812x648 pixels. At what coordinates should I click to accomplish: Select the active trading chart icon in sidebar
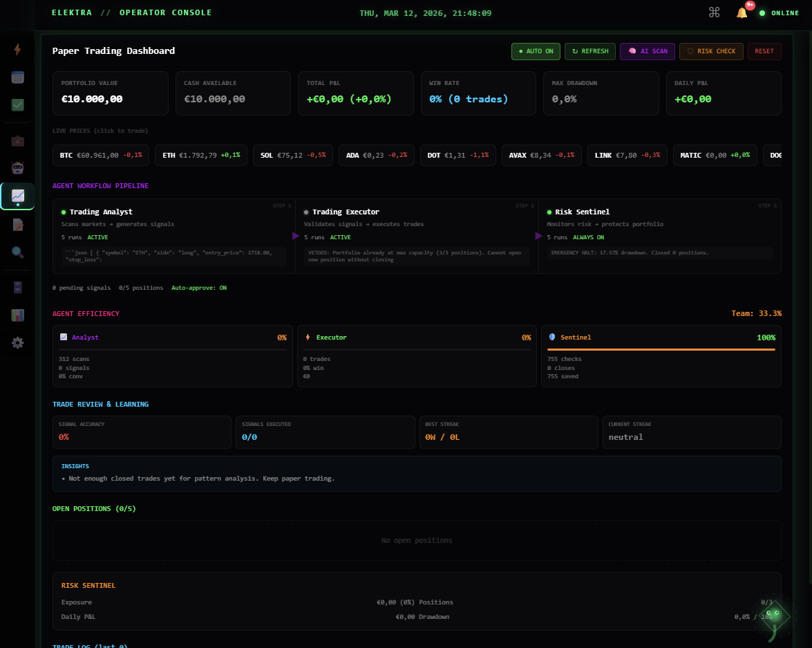(x=17, y=196)
